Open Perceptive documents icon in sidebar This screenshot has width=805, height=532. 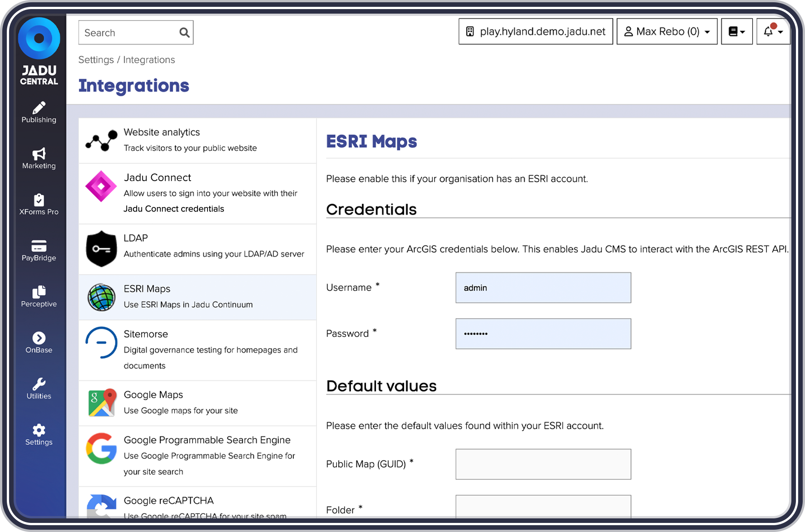(x=39, y=291)
